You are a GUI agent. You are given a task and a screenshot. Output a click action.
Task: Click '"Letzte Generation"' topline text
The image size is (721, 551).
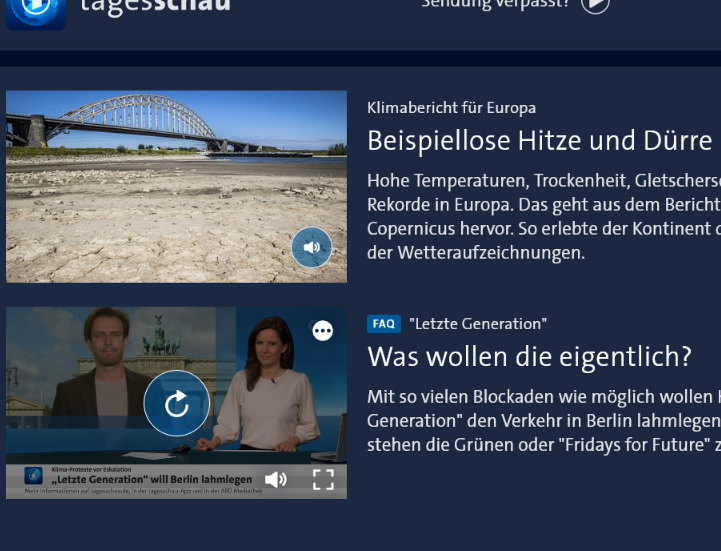(x=478, y=324)
